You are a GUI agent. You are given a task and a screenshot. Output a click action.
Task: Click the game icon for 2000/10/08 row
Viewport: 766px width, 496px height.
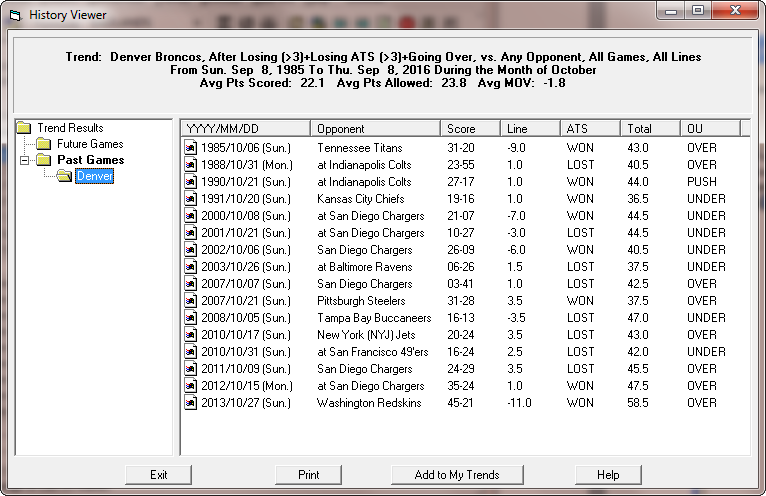(191, 216)
